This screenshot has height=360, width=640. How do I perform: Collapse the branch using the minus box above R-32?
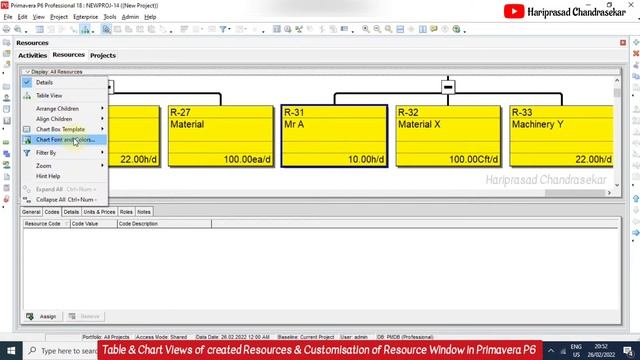(448, 87)
